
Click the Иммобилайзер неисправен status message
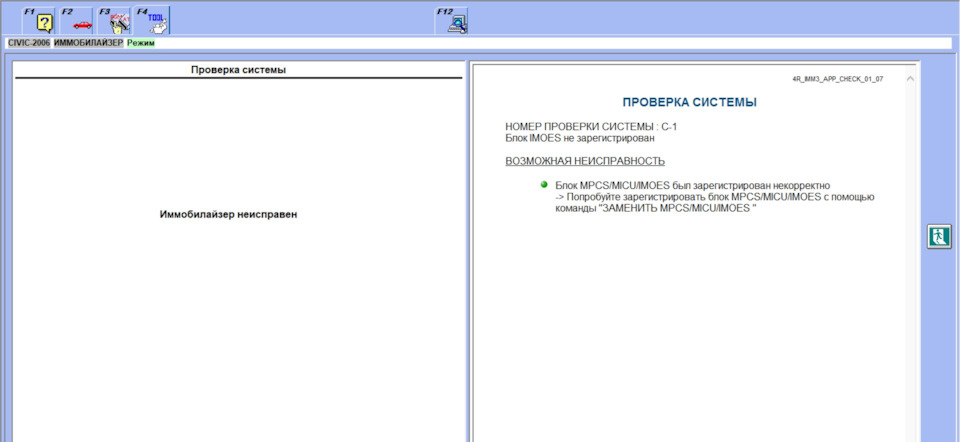coord(229,215)
